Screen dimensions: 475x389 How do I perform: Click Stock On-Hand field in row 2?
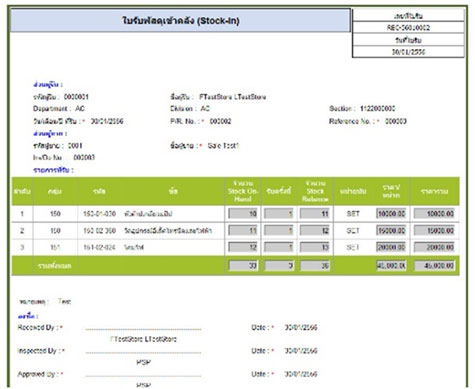243,230
